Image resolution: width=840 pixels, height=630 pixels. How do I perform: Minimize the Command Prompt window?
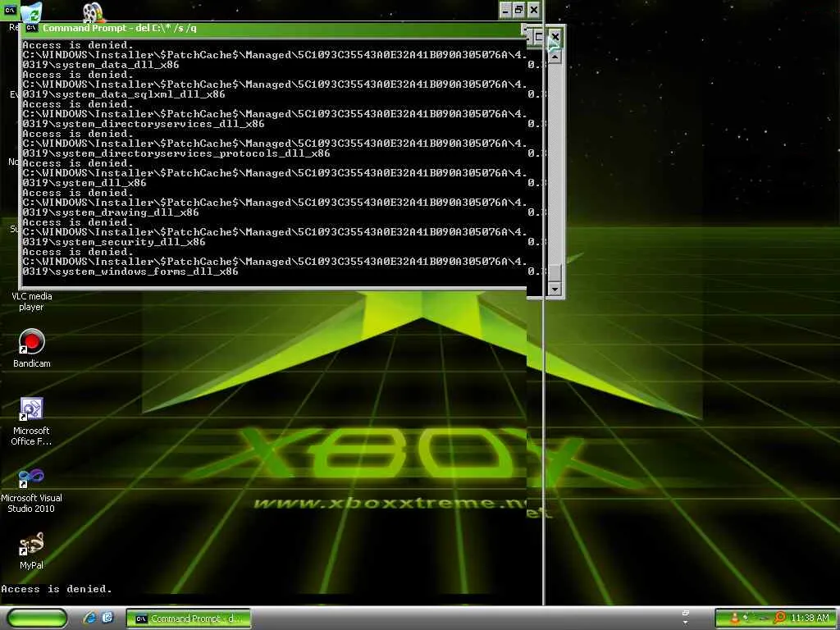coord(505,10)
